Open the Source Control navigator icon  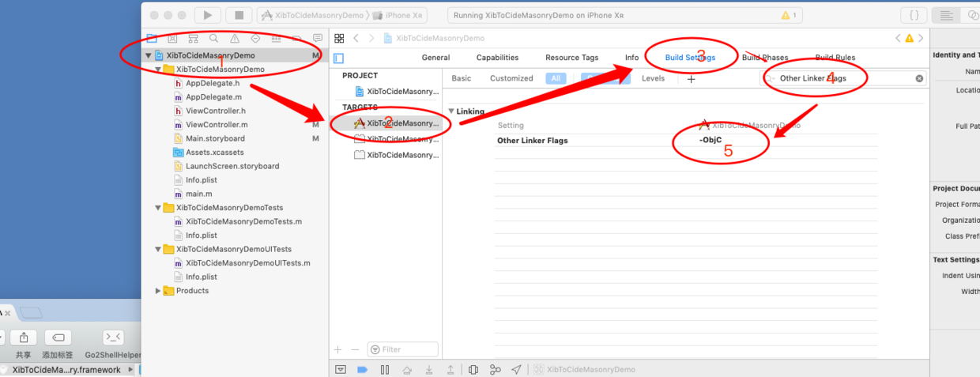(x=172, y=38)
